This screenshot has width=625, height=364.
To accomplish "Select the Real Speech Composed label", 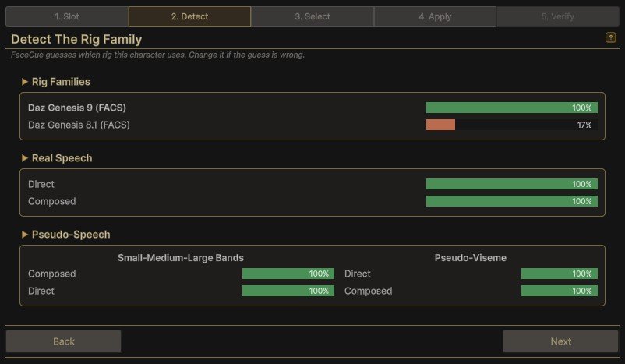I will click(51, 201).
